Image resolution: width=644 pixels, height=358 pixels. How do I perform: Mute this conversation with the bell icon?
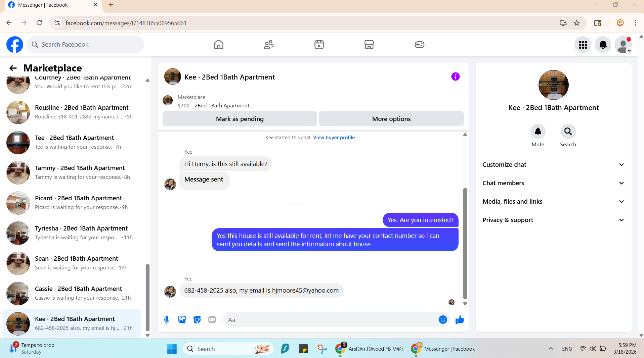coord(538,132)
